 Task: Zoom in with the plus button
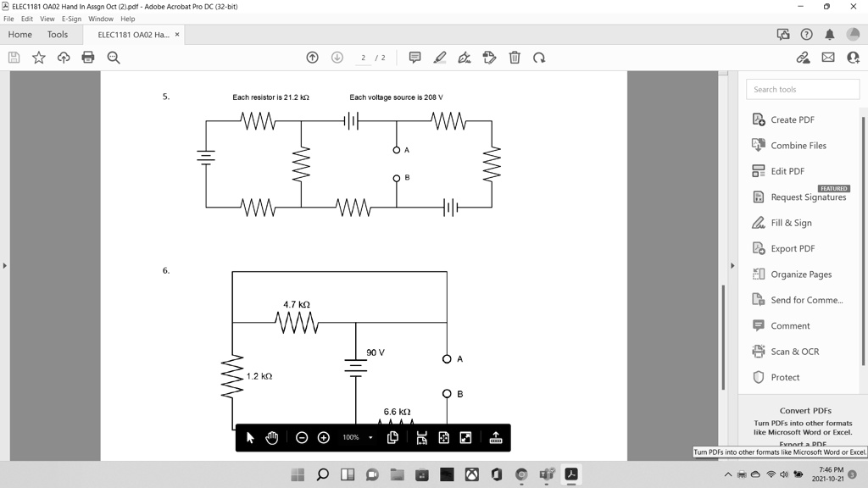323,437
